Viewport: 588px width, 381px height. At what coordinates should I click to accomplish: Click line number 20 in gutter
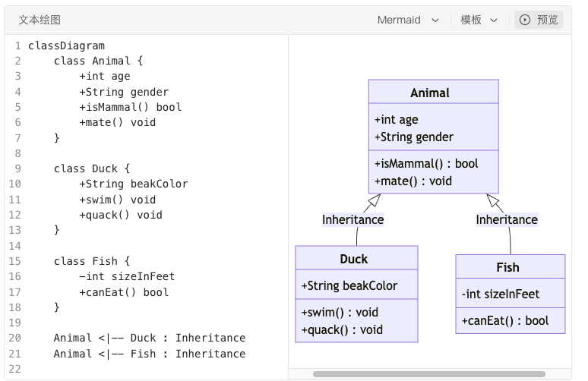[14, 338]
